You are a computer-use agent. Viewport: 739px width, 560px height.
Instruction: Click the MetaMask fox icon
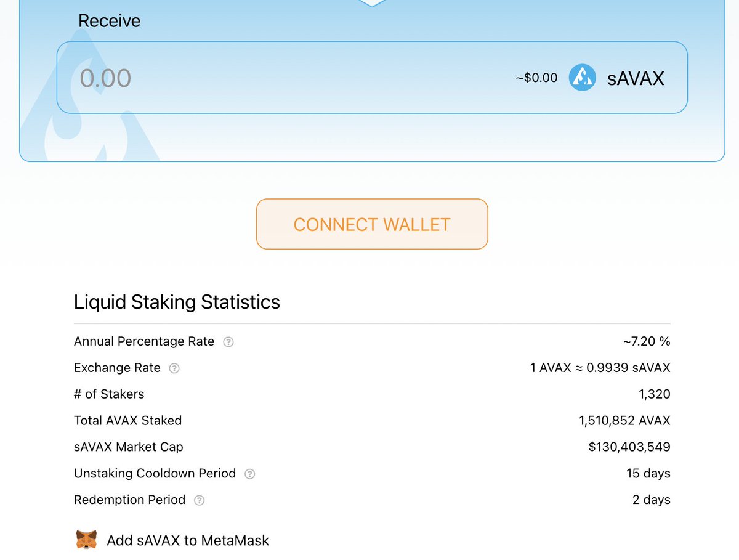[x=87, y=538]
